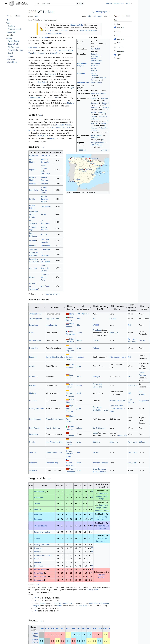Click the Search button
Screen dimensions: 150x644
click(x=80, y=4)
